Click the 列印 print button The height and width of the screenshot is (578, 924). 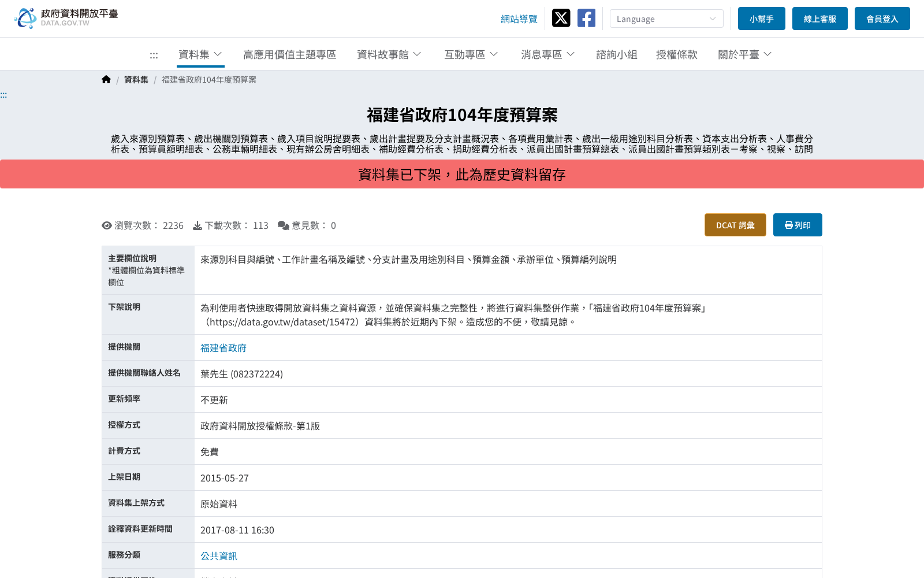798,225
